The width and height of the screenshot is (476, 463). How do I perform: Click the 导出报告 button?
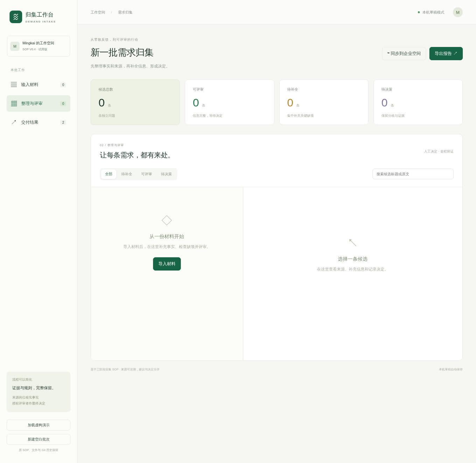point(446,54)
